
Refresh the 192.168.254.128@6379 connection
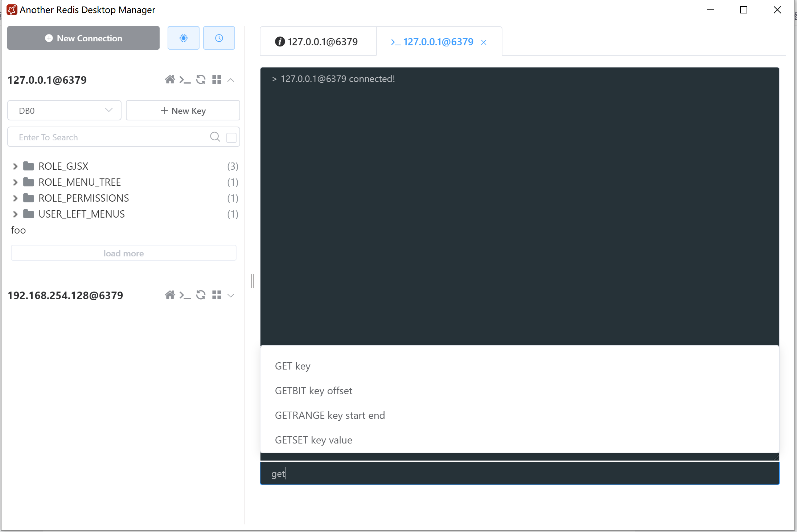point(201,295)
